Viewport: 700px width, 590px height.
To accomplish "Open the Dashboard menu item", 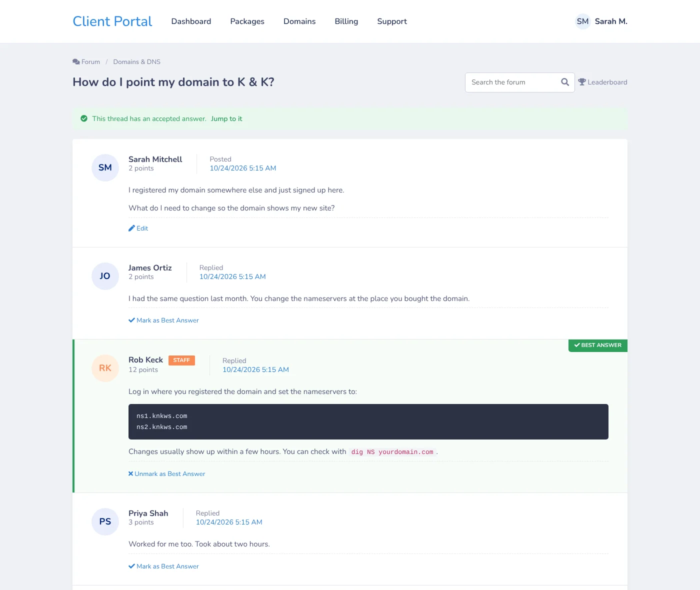I will click(191, 21).
